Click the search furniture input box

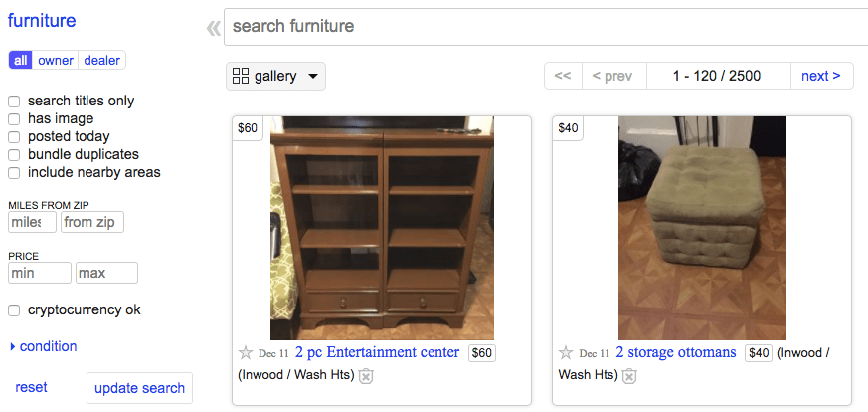point(547,26)
